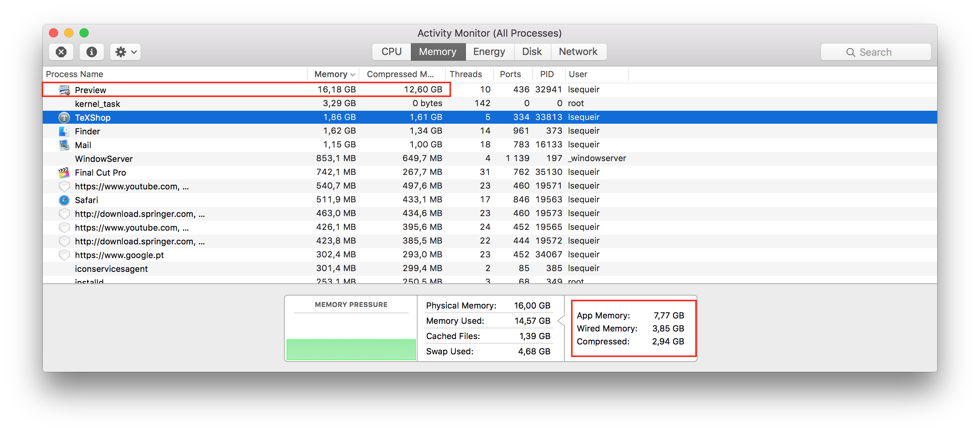Open the process Inspect info icon

[92, 52]
